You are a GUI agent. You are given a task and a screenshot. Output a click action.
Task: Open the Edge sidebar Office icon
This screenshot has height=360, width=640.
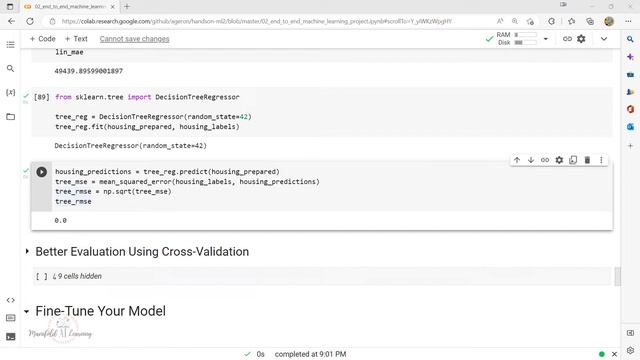(630, 109)
